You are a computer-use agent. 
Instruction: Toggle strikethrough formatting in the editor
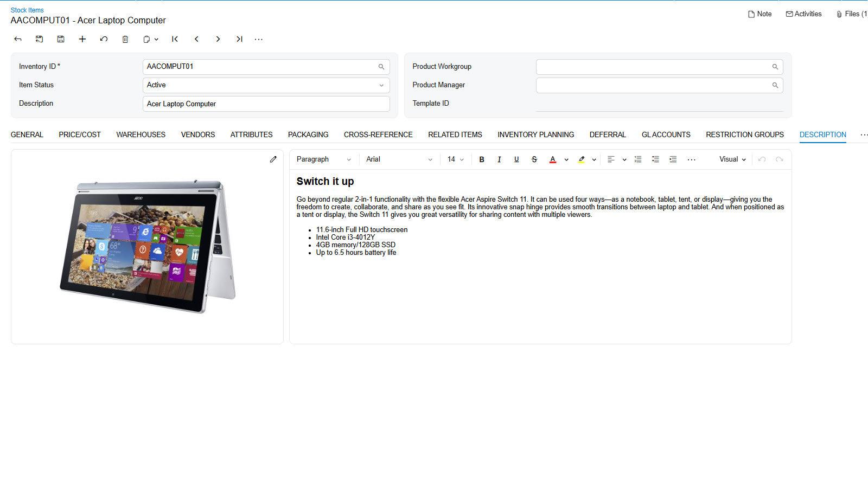click(x=534, y=159)
